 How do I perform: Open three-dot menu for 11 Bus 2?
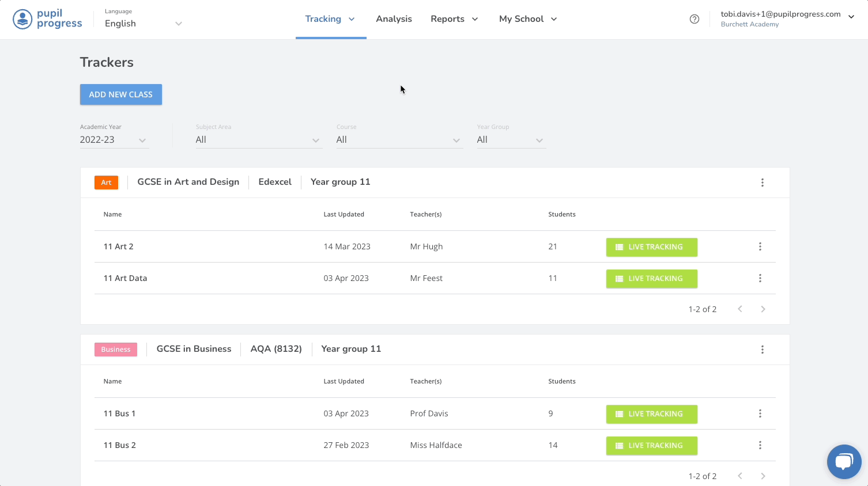point(760,445)
